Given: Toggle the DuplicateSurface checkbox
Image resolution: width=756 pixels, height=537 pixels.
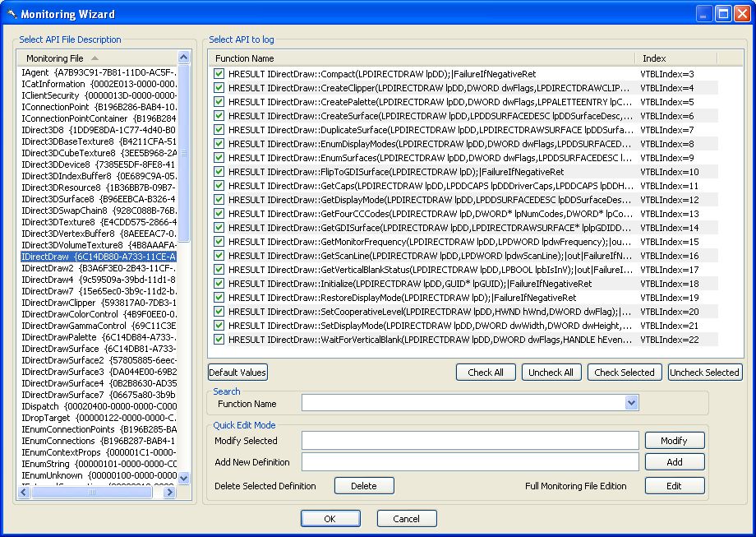Looking at the screenshot, I should pos(219,130).
